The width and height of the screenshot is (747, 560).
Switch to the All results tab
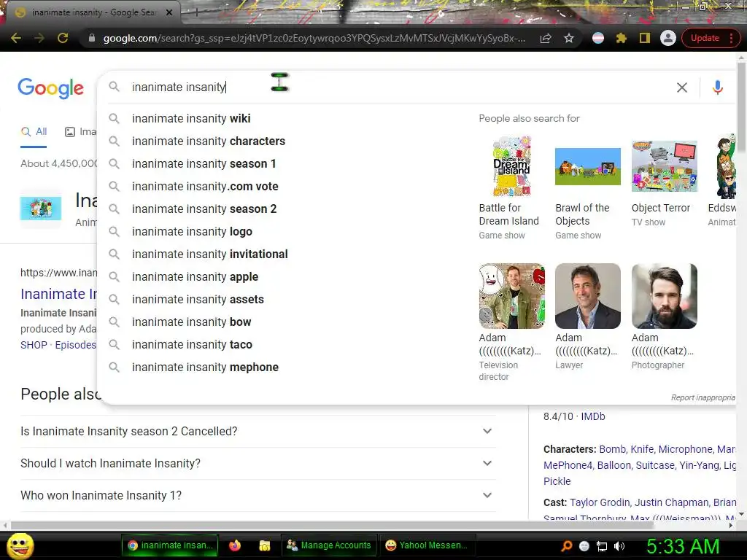34,132
